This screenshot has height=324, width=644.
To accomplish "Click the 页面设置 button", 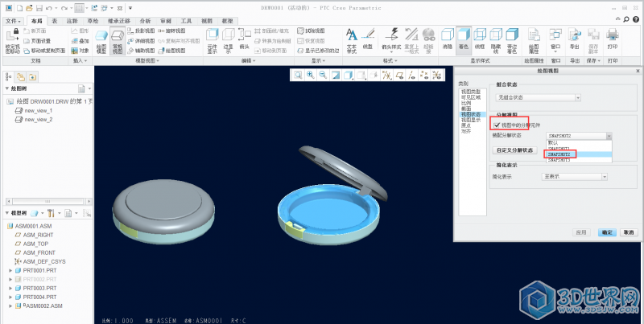I will tap(37, 41).
